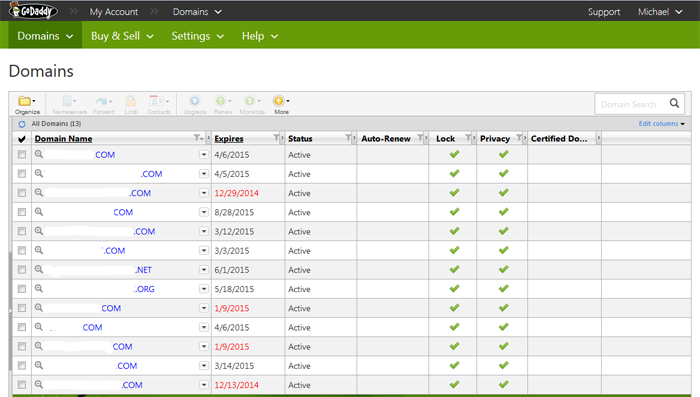The height and width of the screenshot is (397, 700).
Task: Click the Lock toolbar icon
Action: (131, 104)
